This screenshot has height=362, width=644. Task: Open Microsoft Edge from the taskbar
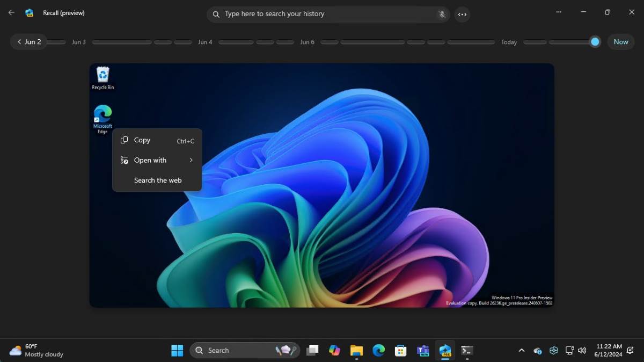(378, 350)
